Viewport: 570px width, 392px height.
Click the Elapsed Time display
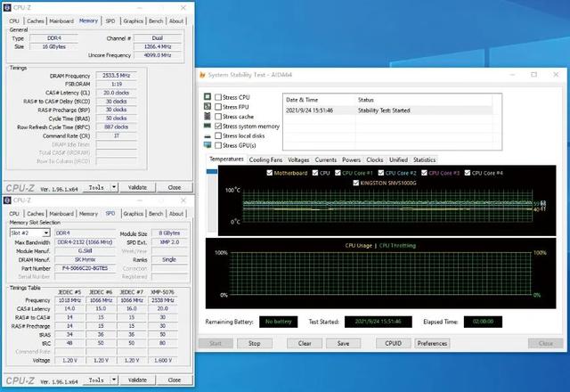click(x=483, y=322)
